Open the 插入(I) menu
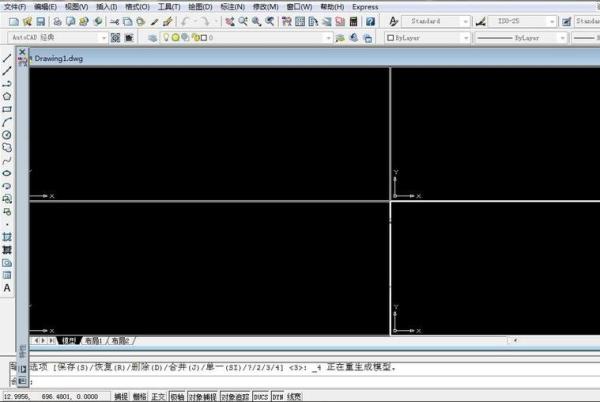Viewport: 600px width, 402px height. [106, 7]
